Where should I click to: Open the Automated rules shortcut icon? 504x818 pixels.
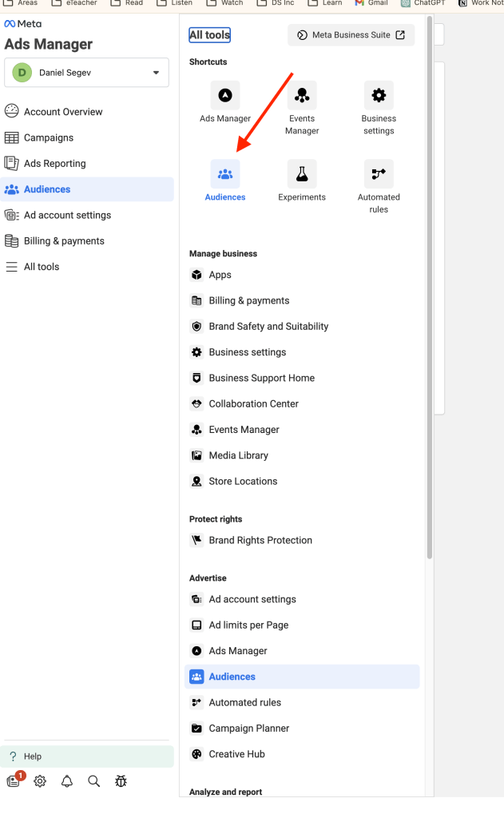pyautogui.click(x=378, y=173)
